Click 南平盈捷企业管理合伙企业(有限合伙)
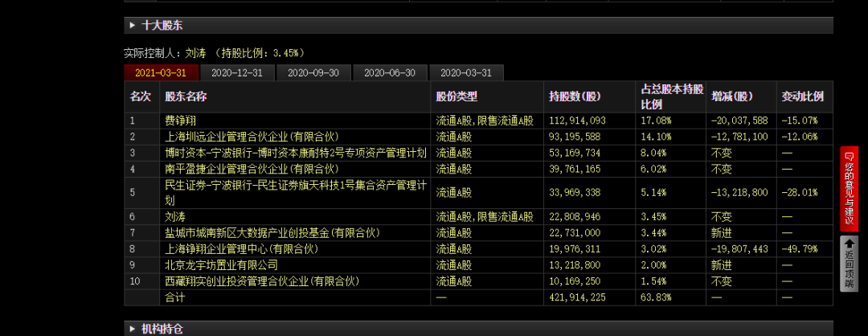Viewport: 868px width, 336px height. pyautogui.click(x=252, y=169)
